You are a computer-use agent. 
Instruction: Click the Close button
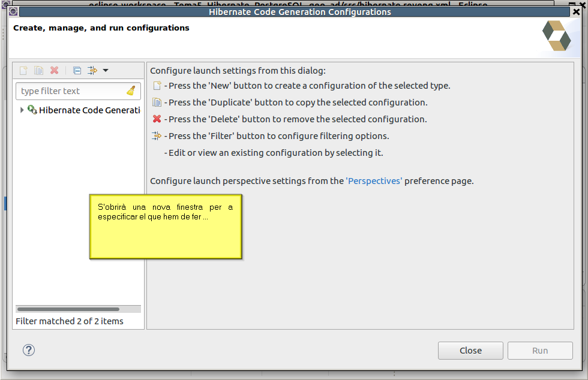pyautogui.click(x=470, y=351)
